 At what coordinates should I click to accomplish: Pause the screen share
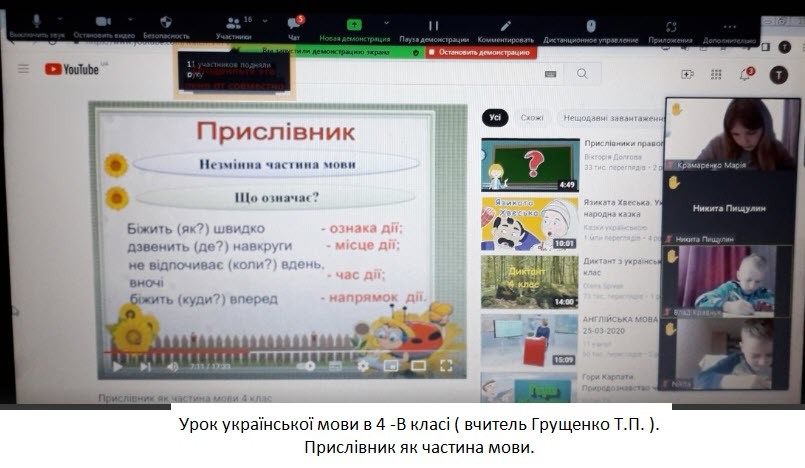point(434,27)
